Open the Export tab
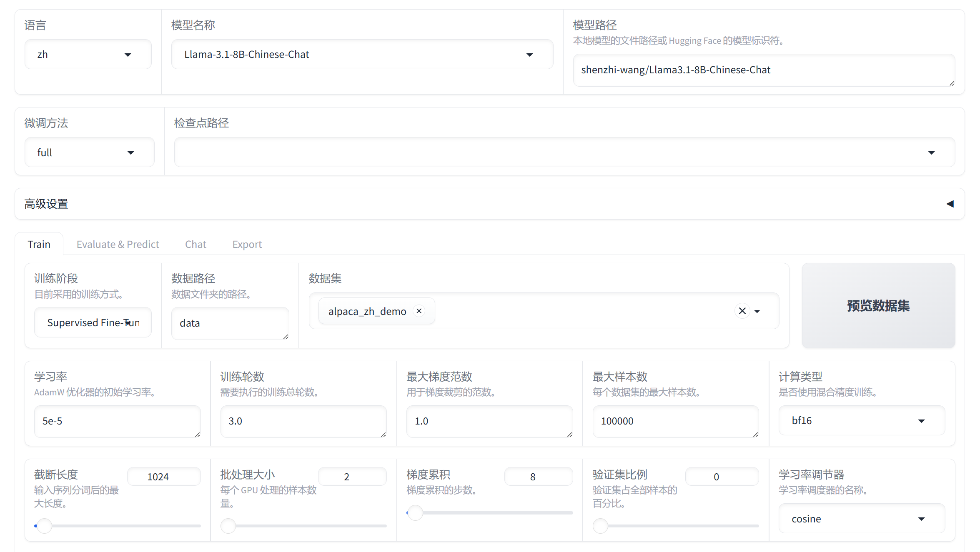This screenshot has height=552, width=980. [x=247, y=244]
